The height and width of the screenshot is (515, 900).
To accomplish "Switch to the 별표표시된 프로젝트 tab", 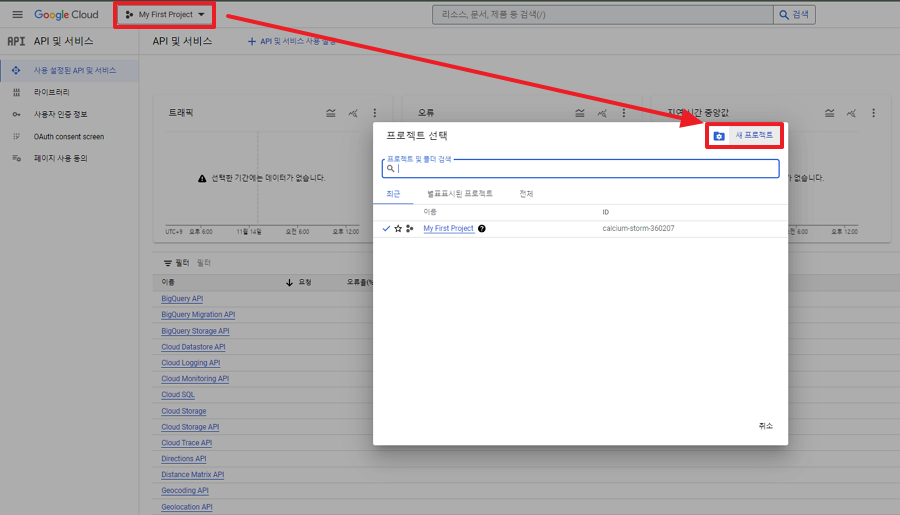I will [x=460, y=194].
